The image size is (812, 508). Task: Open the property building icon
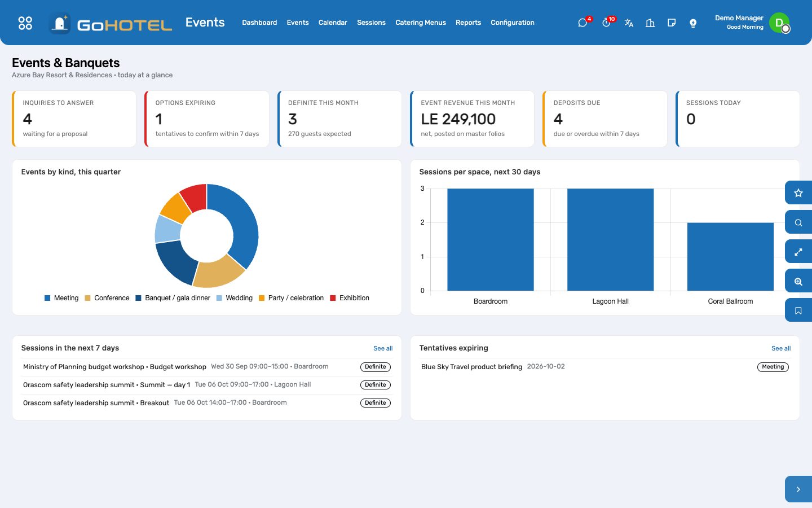[x=650, y=23]
